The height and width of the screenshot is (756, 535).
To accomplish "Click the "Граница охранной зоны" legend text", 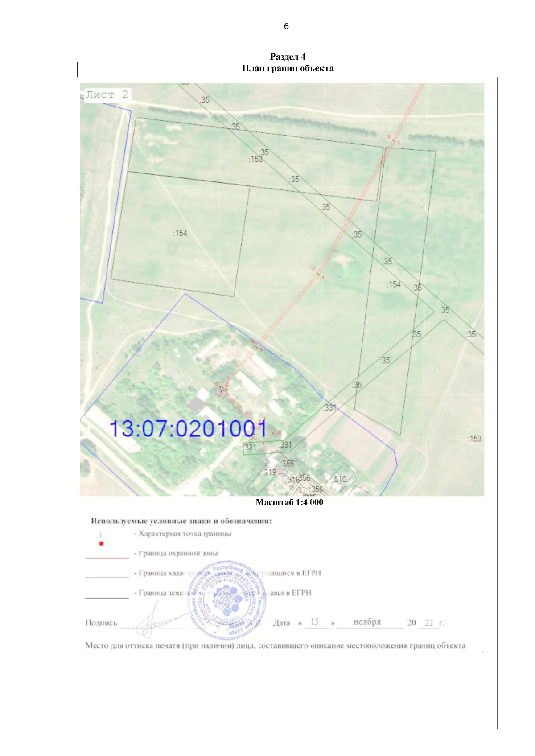I will coord(178,553).
